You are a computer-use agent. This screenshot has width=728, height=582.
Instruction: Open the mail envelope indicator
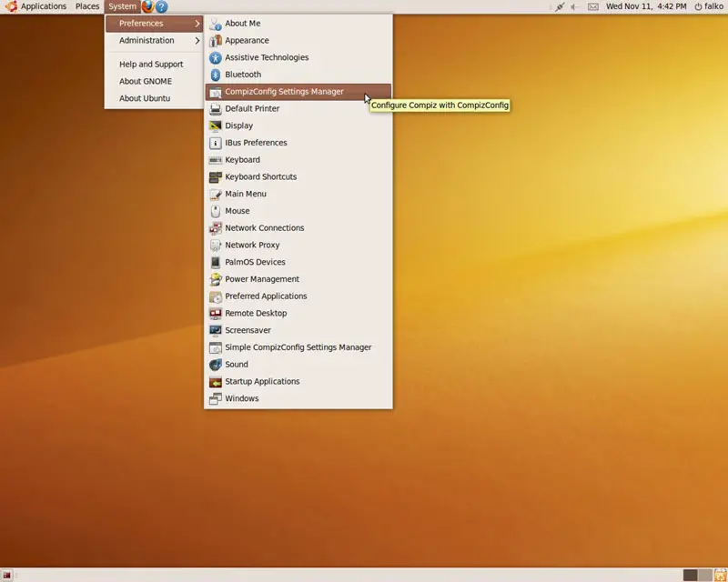[593, 6]
